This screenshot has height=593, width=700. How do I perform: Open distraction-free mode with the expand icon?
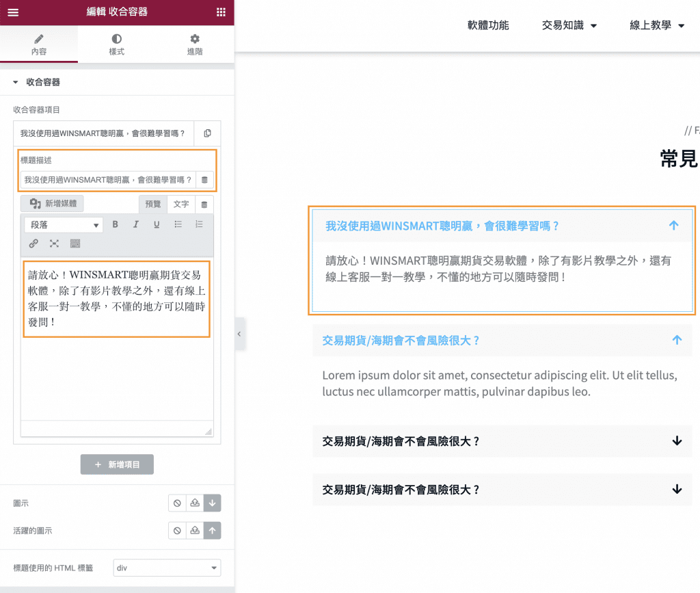tap(55, 243)
